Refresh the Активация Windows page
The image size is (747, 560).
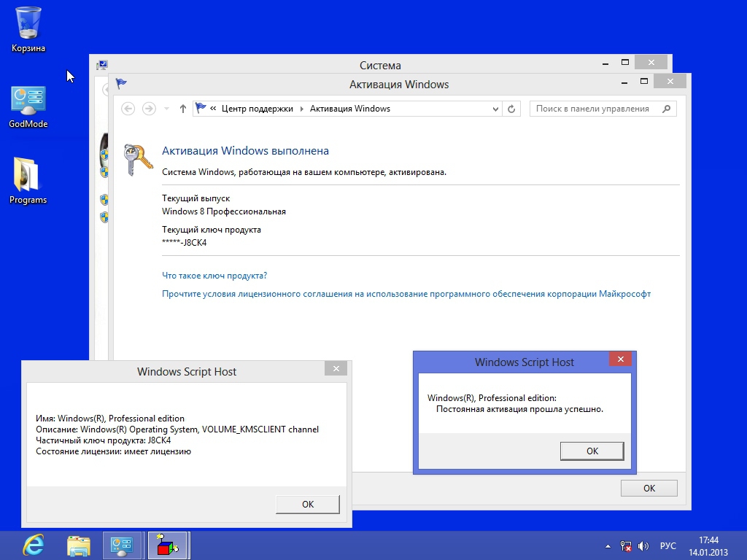(511, 109)
